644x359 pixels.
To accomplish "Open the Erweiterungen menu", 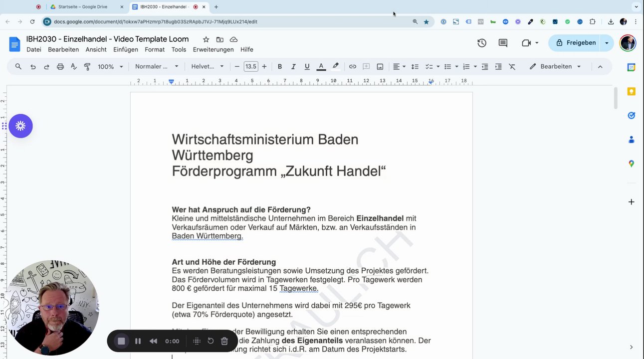I will click(x=214, y=50).
